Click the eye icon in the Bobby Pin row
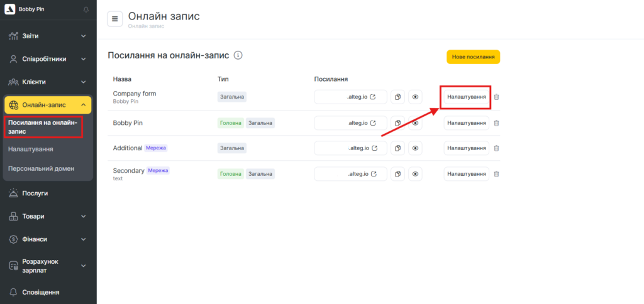This screenshot has height=304, width=644. click(415, 122)
